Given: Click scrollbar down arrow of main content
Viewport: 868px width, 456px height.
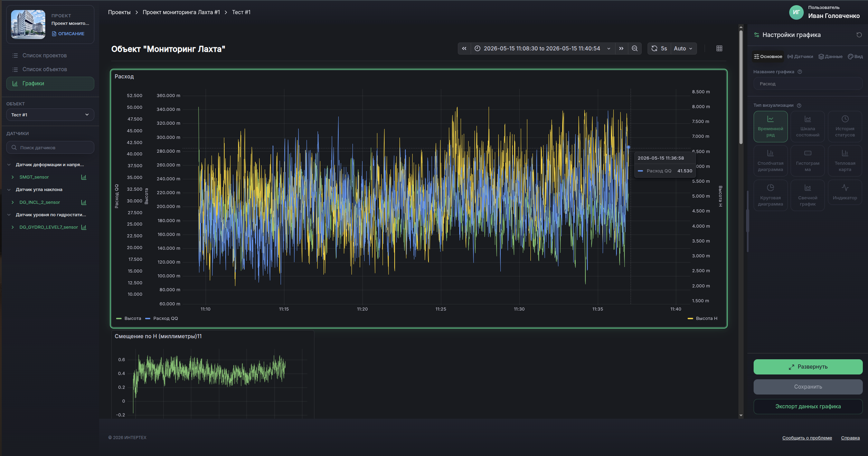Looking at the screenshot, I should pyautogui.click(x=741, y=416).
